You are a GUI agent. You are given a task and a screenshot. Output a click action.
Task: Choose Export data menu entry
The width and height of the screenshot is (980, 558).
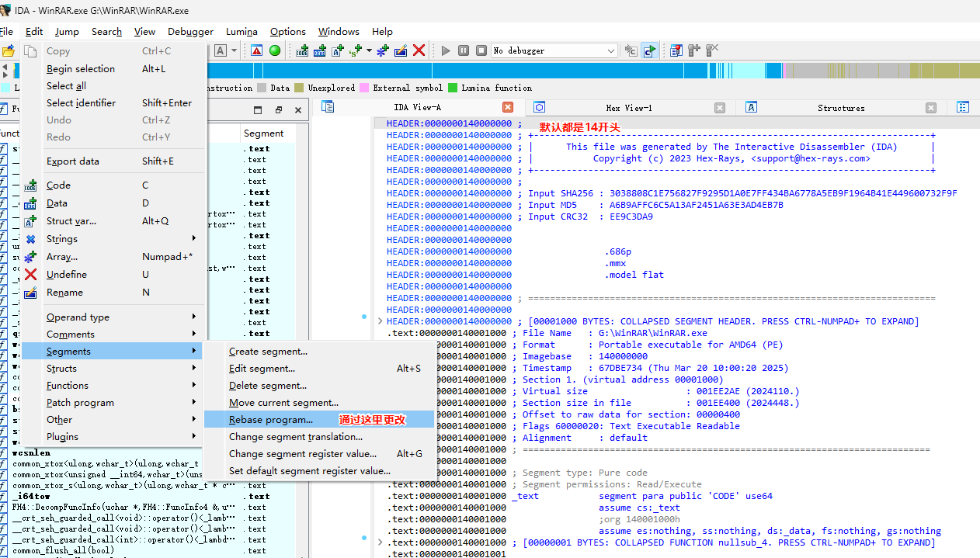click(113, 161)
